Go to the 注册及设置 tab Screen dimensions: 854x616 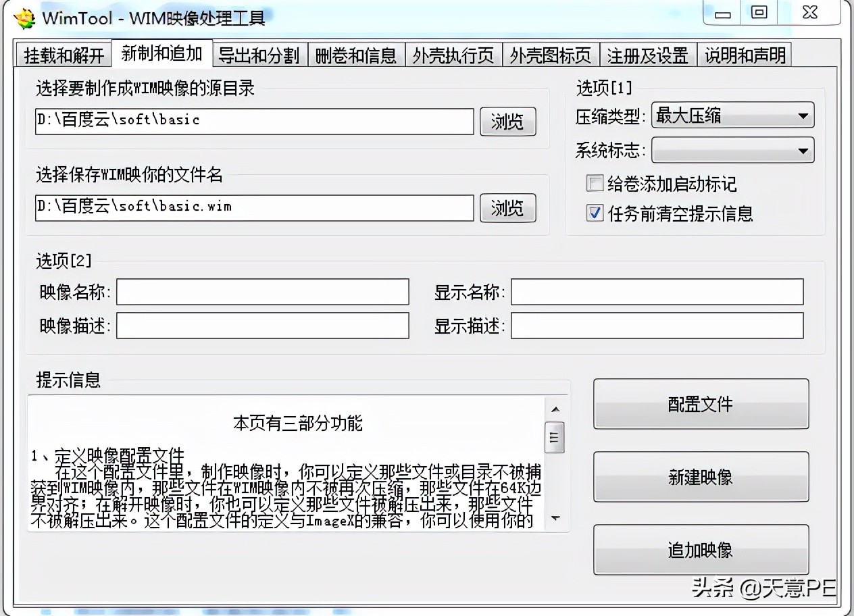tap(647, 54)
